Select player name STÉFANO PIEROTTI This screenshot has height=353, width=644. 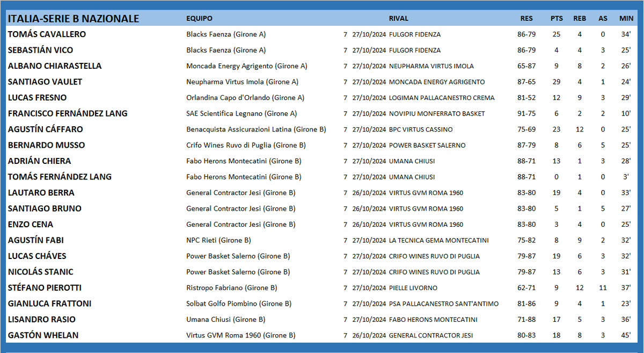tap(45, 288)
